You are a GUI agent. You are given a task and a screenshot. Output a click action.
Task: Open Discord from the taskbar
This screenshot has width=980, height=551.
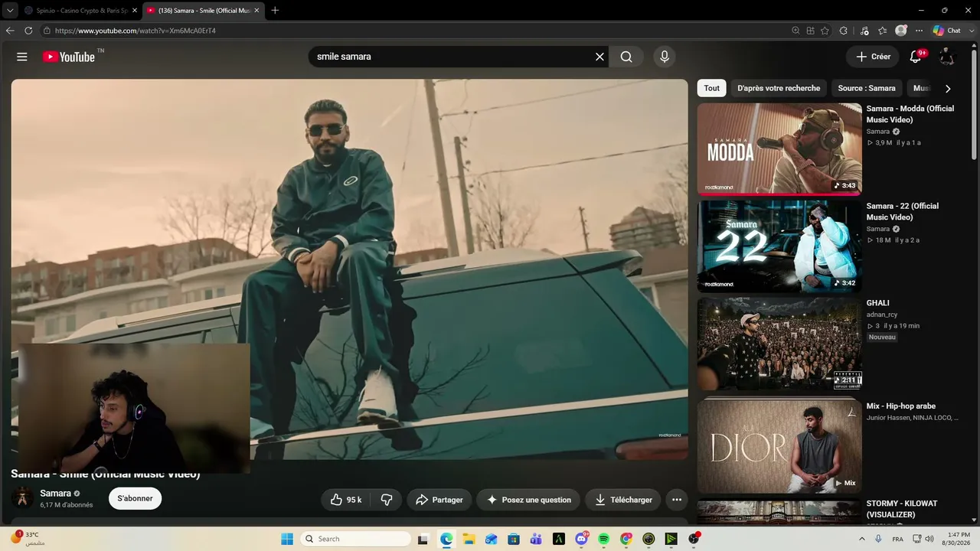(x=581, y=539)
